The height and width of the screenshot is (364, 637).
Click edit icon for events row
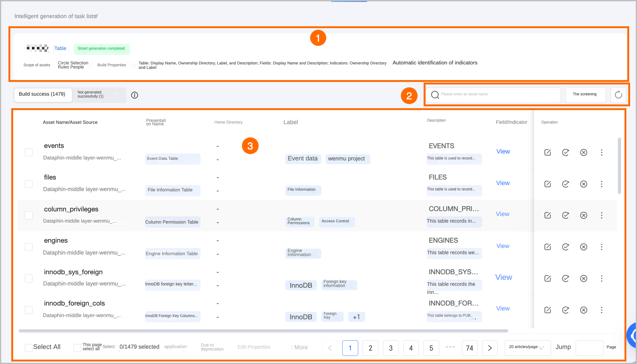[x=548, y=152]
